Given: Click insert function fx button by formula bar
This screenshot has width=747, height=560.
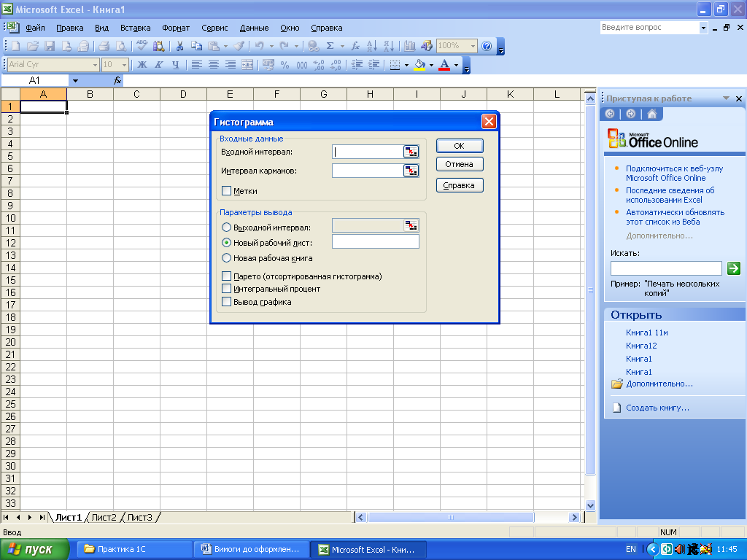Looking at the screenshot, I should click(x=117, y=80).
